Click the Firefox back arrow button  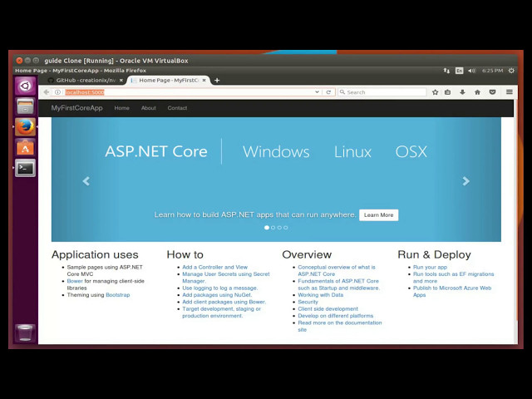coord(47,92)
